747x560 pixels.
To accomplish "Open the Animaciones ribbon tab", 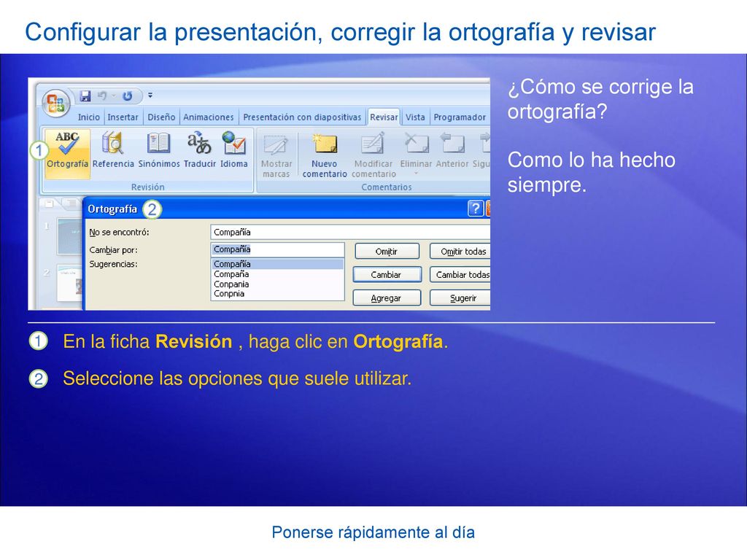I will (209, 117).
